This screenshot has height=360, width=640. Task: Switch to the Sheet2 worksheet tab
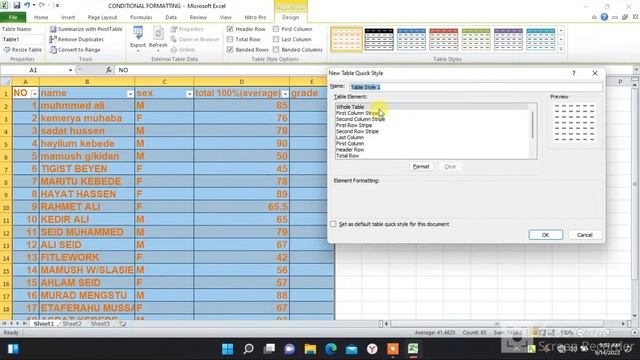coord(72,324)
